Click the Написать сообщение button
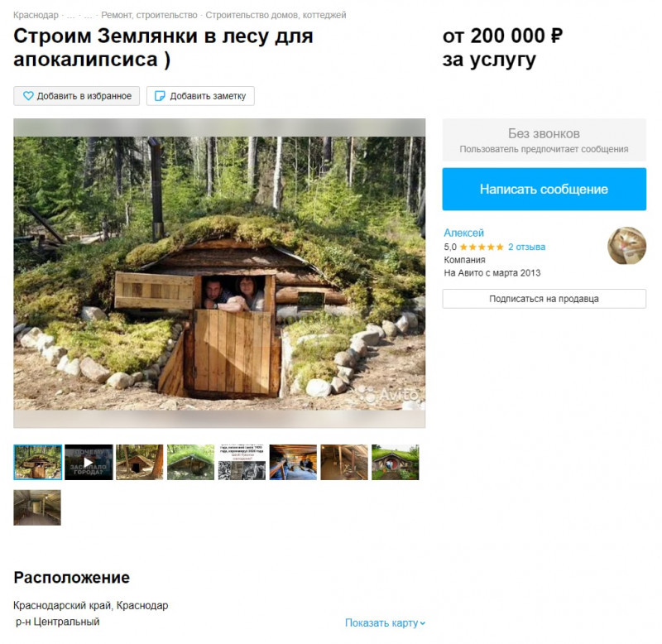This screenshot has height=644, width=662. 544,189
